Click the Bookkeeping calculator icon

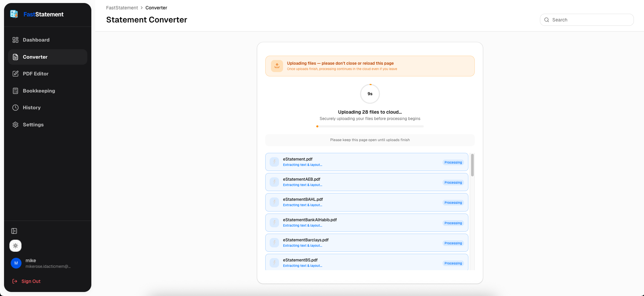click(15, 91)
